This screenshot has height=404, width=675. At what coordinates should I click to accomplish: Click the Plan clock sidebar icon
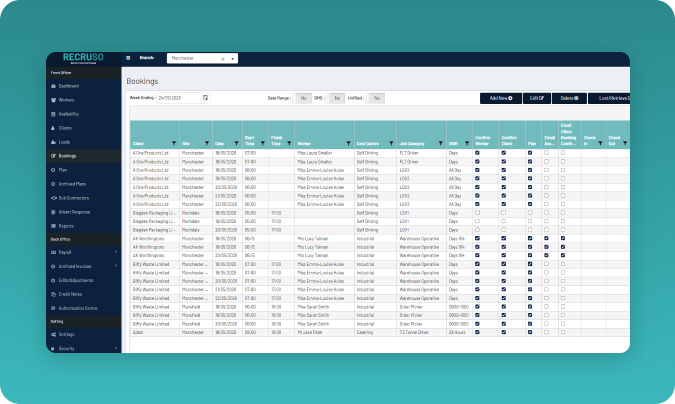click(53, 170)
